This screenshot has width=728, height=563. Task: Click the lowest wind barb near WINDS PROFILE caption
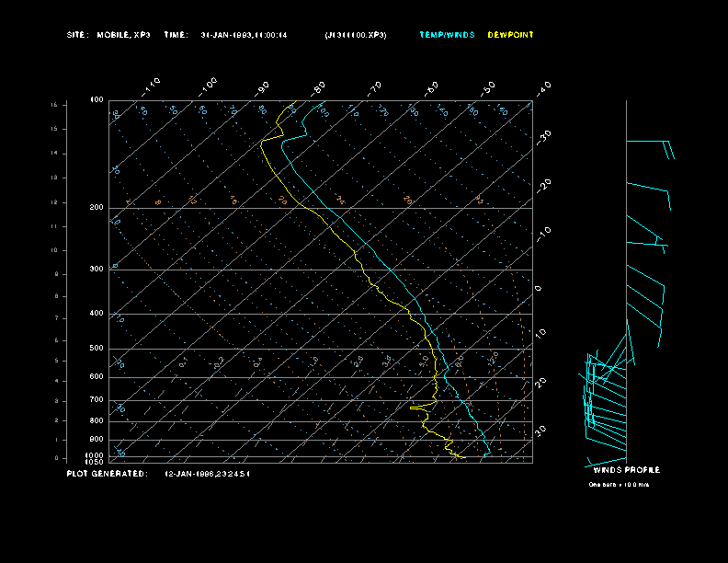(606, 462)
